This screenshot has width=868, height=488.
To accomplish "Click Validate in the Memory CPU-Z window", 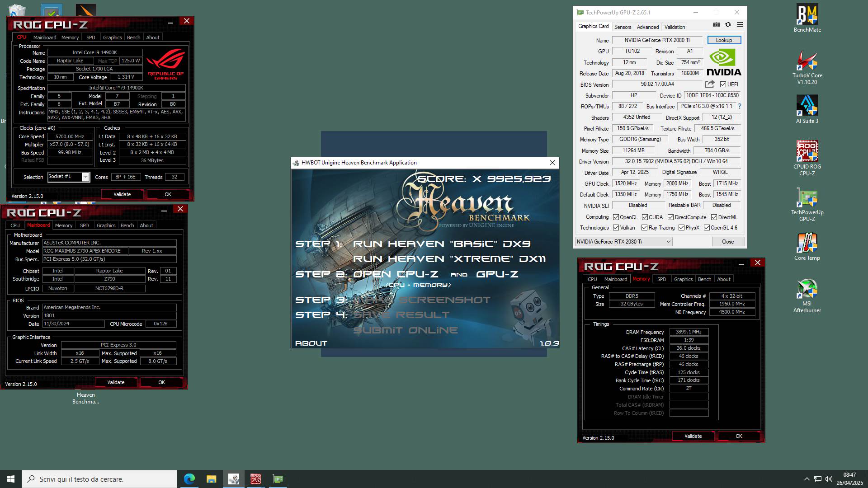I will tap(693, 436).
